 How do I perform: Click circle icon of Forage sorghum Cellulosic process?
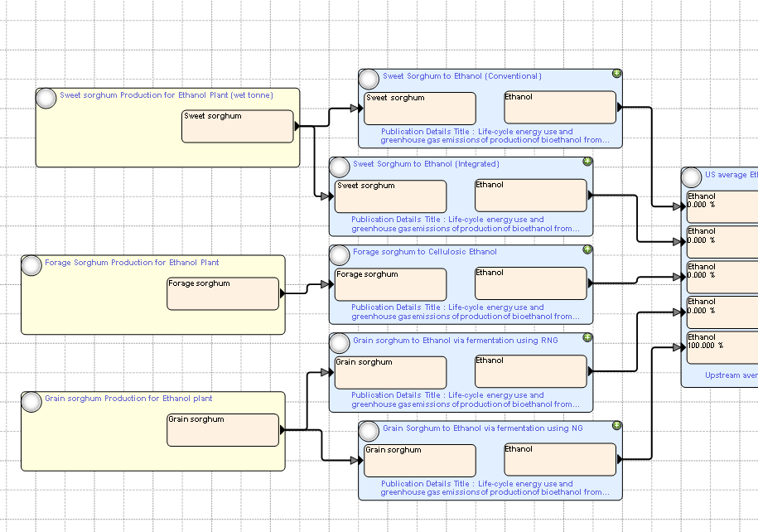click(340, 255)
